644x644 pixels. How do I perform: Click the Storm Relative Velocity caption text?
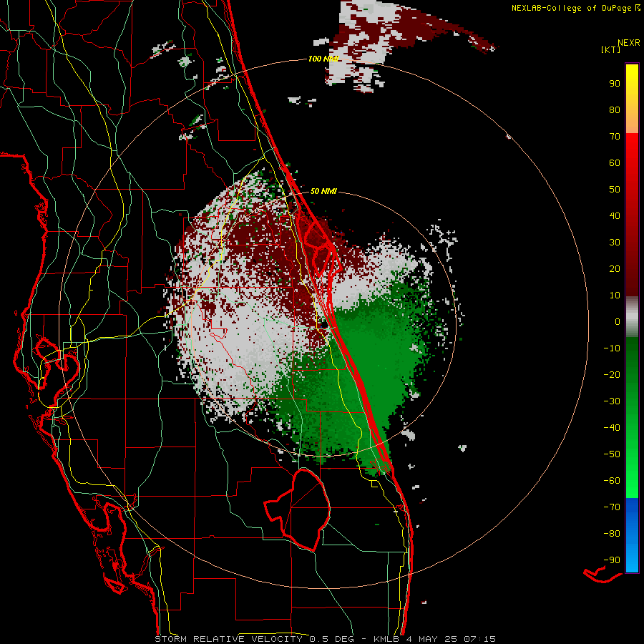click(325, 639)
